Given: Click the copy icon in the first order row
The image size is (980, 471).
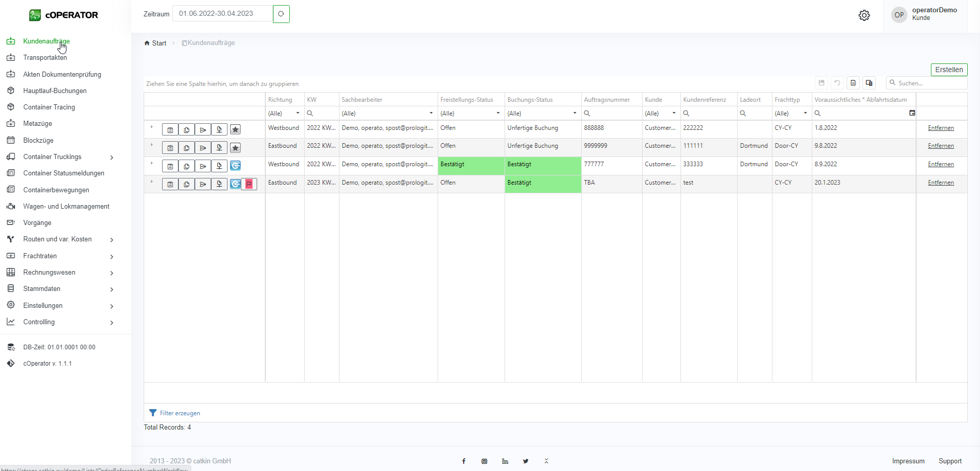Looking at the screenshot, I should (x=187, y=130).
